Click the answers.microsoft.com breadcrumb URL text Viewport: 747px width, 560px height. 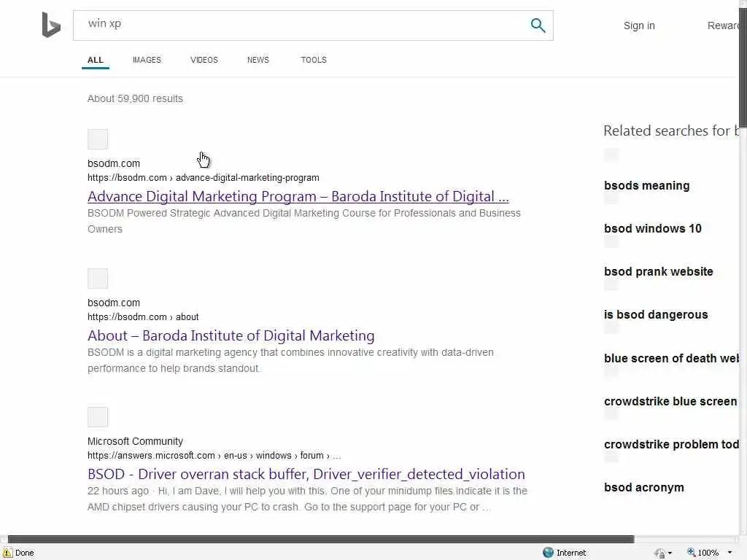214,456
